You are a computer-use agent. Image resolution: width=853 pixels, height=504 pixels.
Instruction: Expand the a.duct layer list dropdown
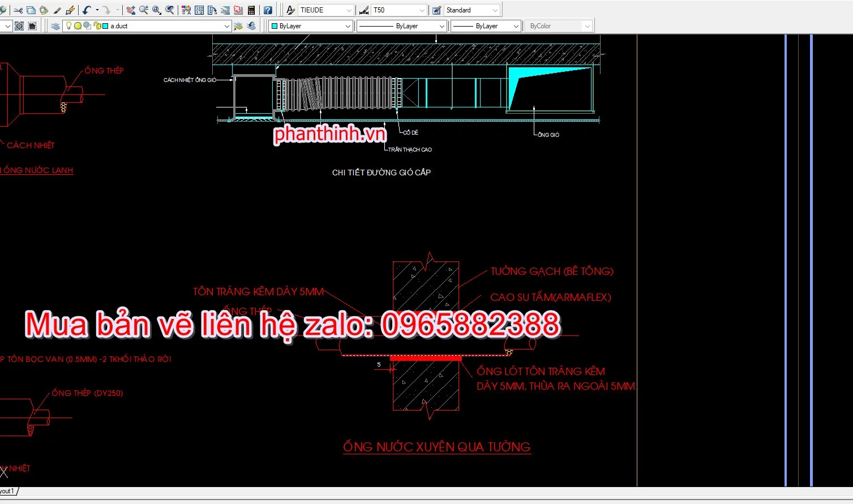(x=226, y=26)
